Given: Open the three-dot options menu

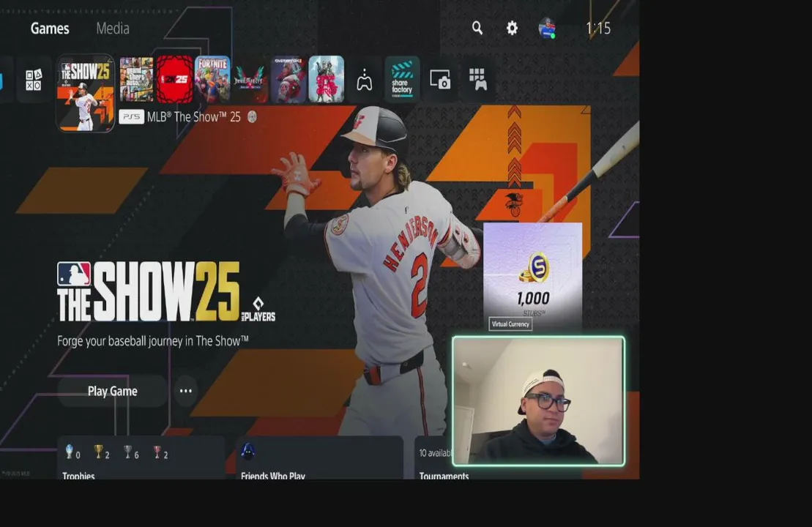Looking at the screenshot, I should 186,391.
